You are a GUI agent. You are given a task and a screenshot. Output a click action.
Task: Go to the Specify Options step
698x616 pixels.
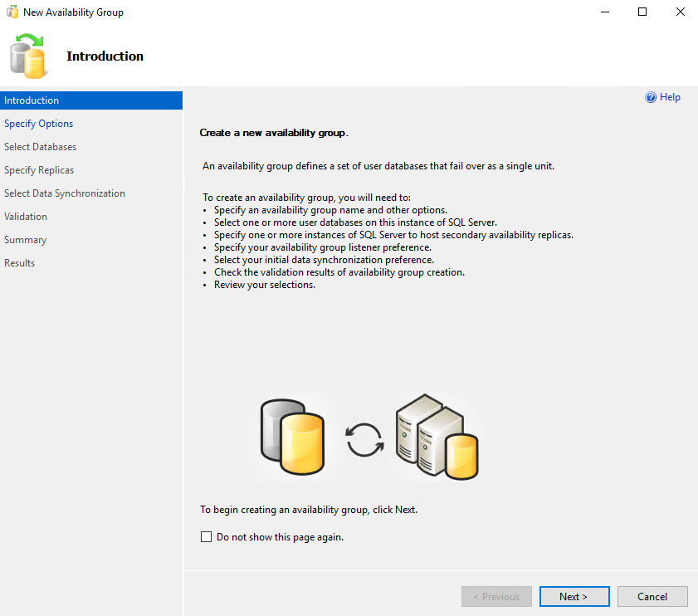tap(39, 124)
